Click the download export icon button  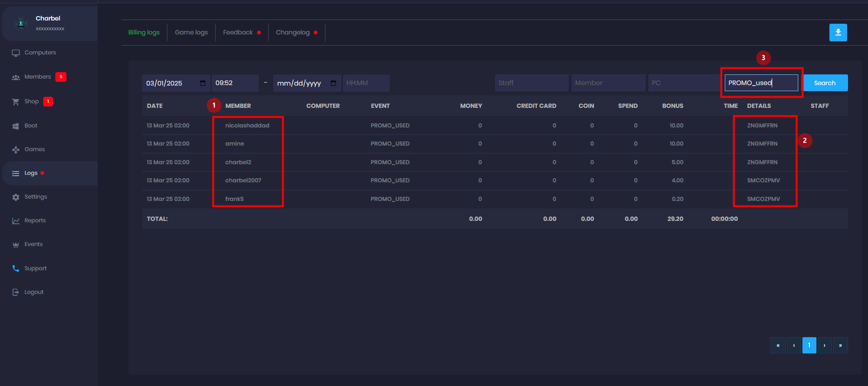838,33
